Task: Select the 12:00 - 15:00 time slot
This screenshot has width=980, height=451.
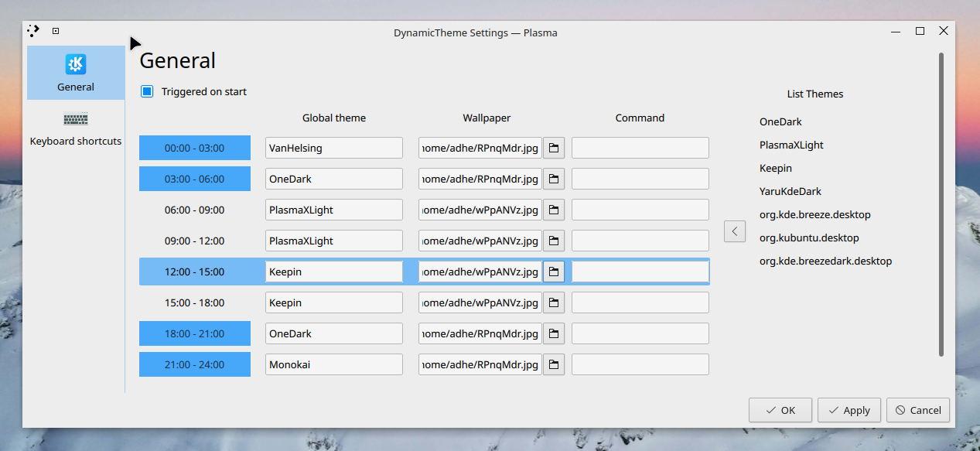Action: pyautogui.click(x=195, y=272)
